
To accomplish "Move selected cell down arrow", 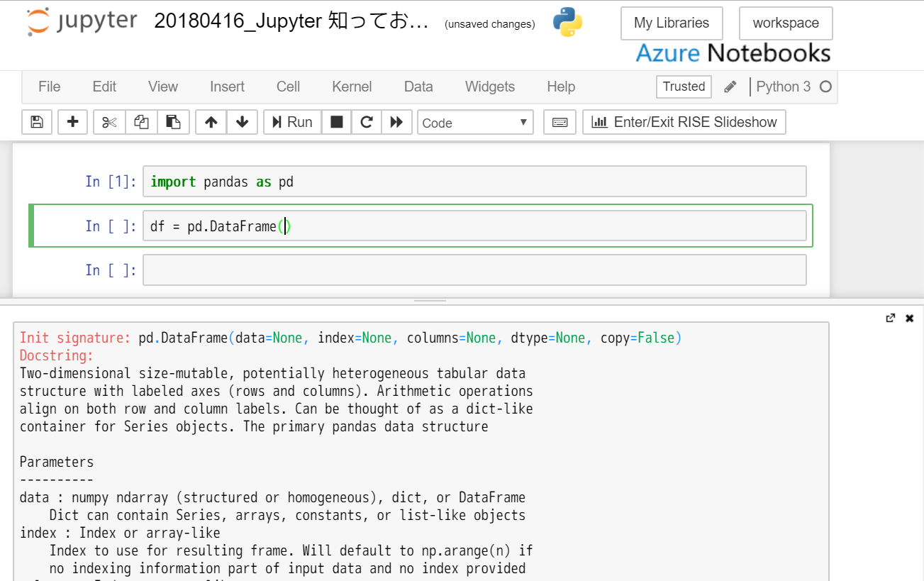I will point(242,122).
